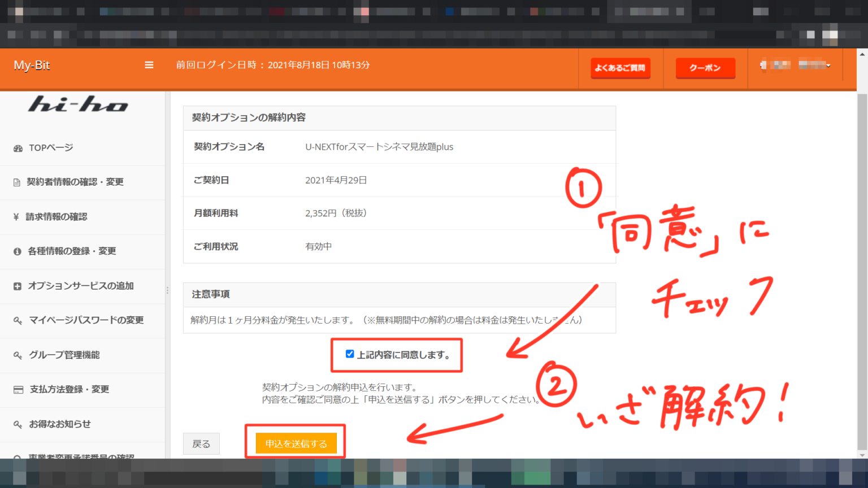Select the TOPページ dashboard icon

point(18,147)
